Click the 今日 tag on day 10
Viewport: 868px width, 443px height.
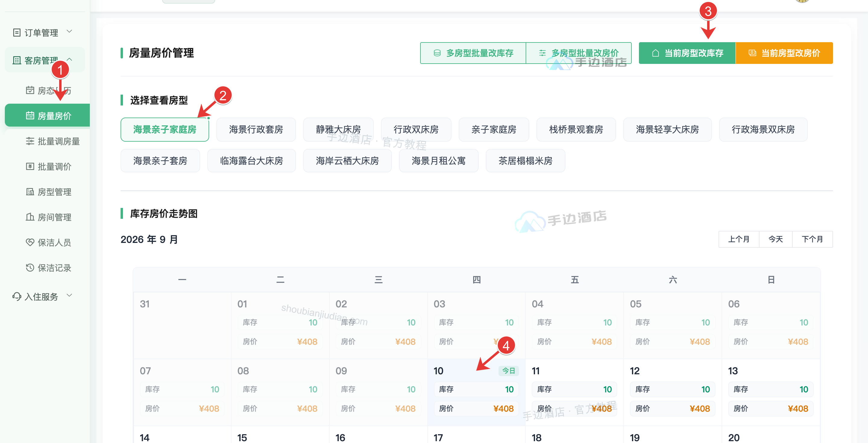pos(508,371)
